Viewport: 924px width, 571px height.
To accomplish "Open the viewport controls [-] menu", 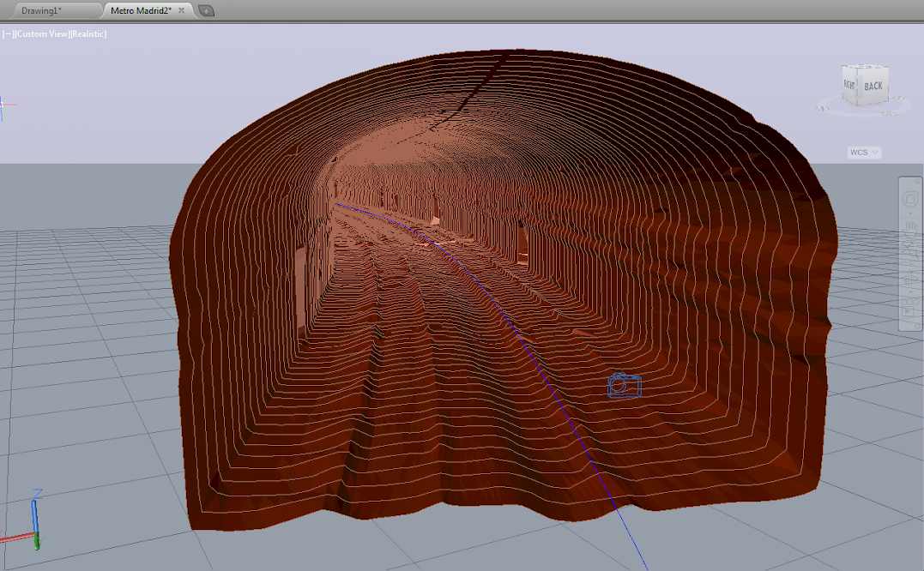I will coord(8,34).
